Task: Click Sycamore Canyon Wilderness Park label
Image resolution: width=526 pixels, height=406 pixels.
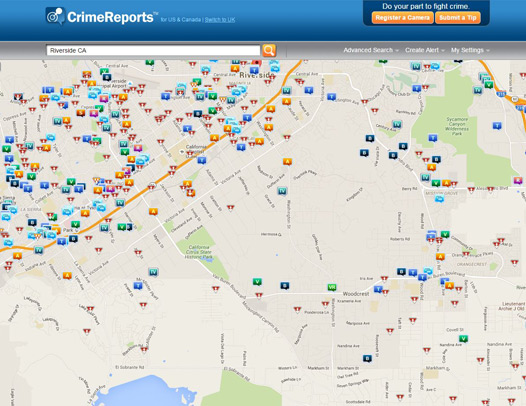Action: pos(457,126)
